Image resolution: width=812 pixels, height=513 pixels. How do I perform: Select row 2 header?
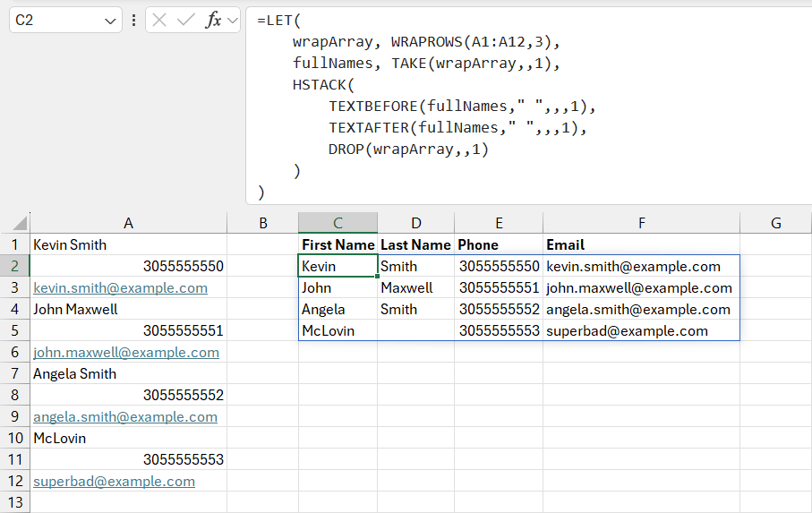click(x=14, y=266)
